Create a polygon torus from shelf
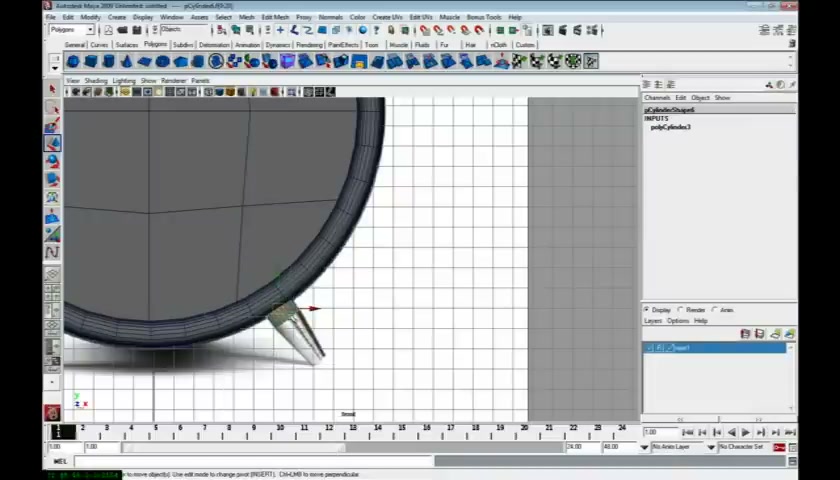 [x=162, y=62]
